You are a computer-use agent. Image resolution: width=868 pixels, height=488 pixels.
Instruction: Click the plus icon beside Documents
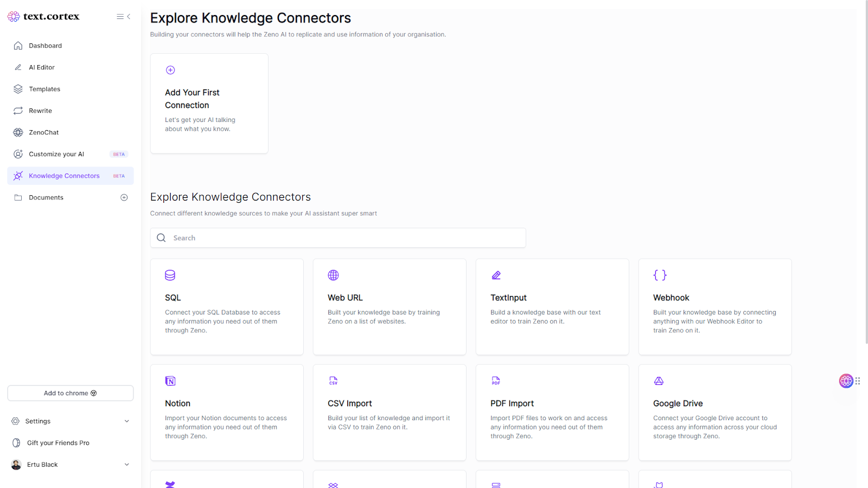pyautogui.click(x=124, y=197)
